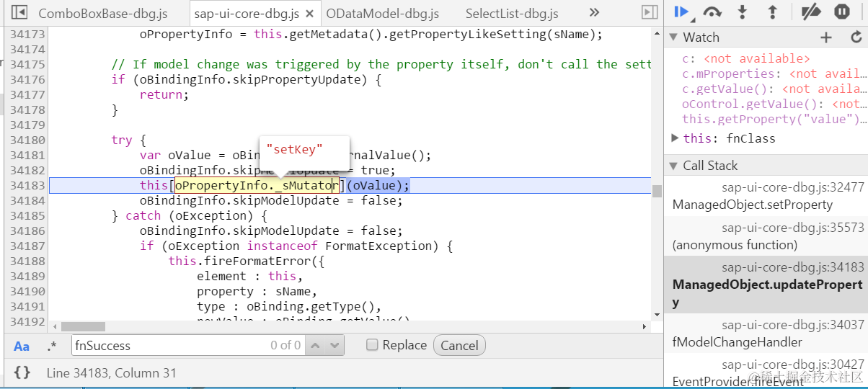Screen dimensions: 868x389
Task: Deactivate breakpoints
Action: 811,12
